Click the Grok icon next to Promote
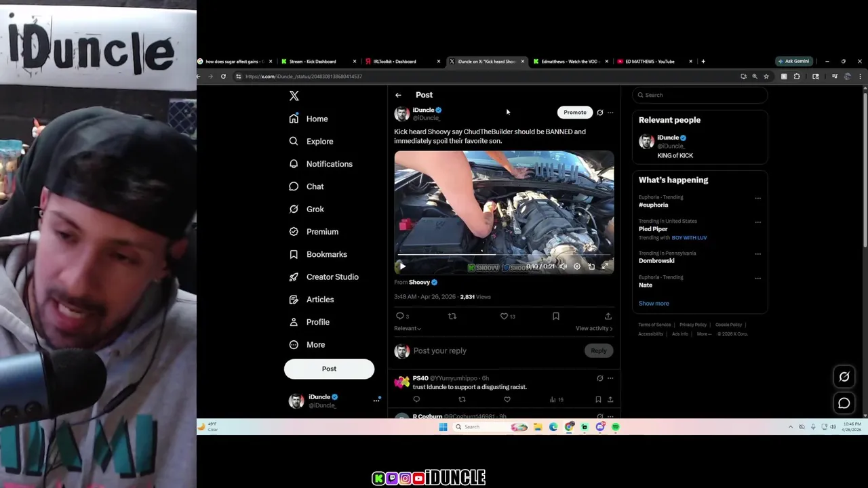The width and height of the screenshot is (868, 488). tap(599, 113)
